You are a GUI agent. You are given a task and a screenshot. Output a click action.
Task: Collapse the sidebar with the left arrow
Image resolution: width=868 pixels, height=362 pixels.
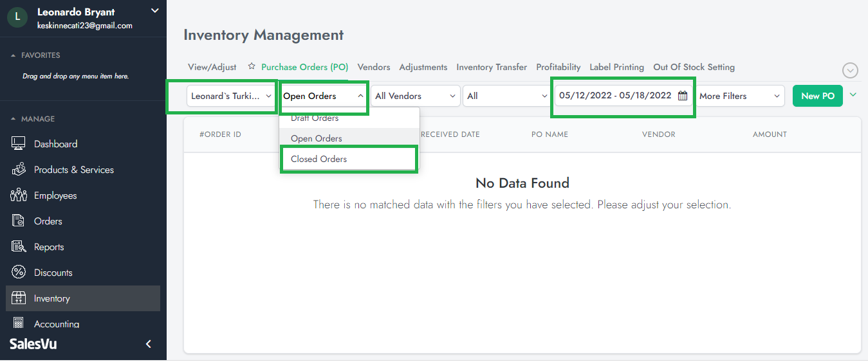pos(149,344)
